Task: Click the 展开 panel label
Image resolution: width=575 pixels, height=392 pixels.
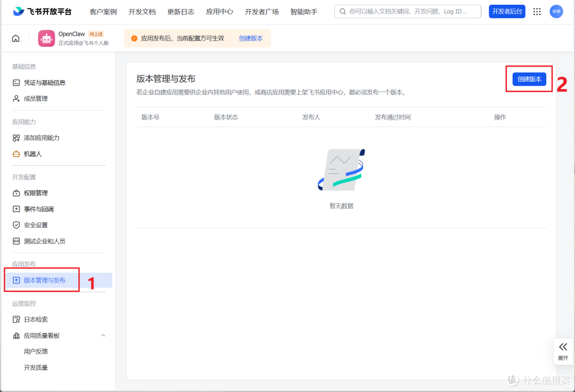Action: point(563,358)
